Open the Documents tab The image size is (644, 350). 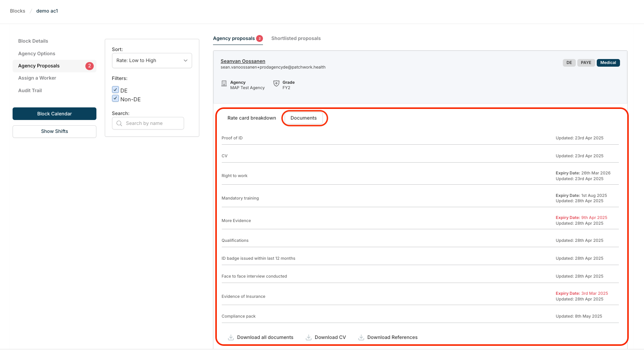tap(303, 118)
